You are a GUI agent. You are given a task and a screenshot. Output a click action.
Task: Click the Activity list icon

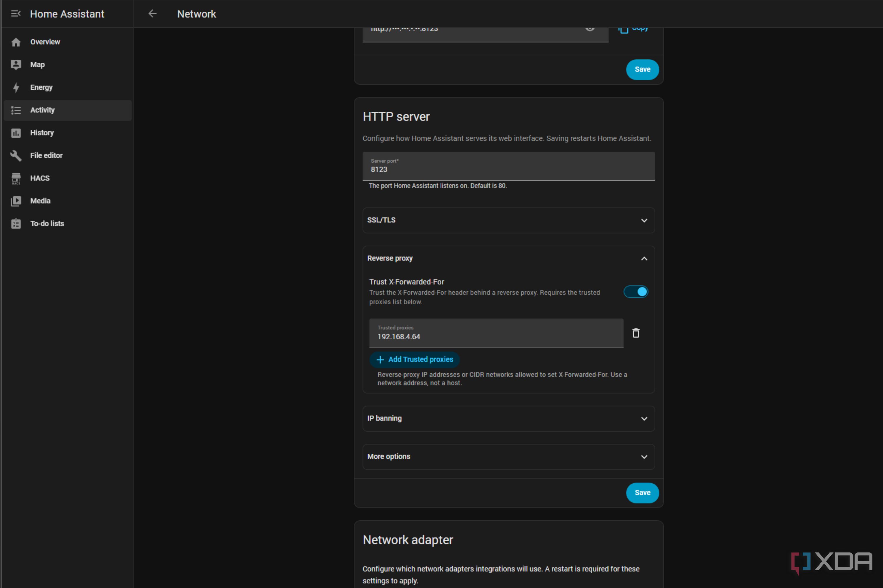click(16, 110)
